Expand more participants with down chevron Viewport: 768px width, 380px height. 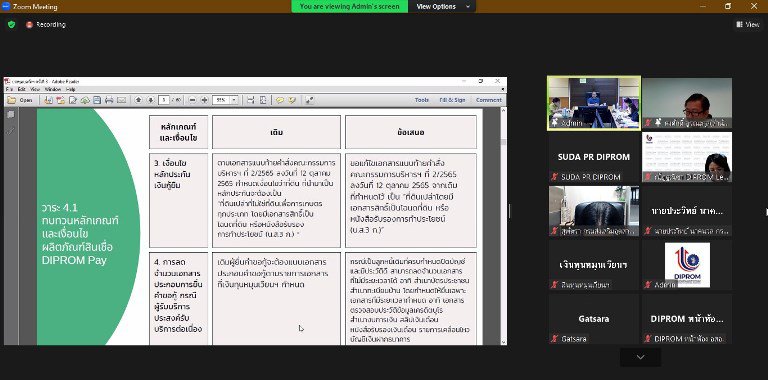tap(640, 357)
